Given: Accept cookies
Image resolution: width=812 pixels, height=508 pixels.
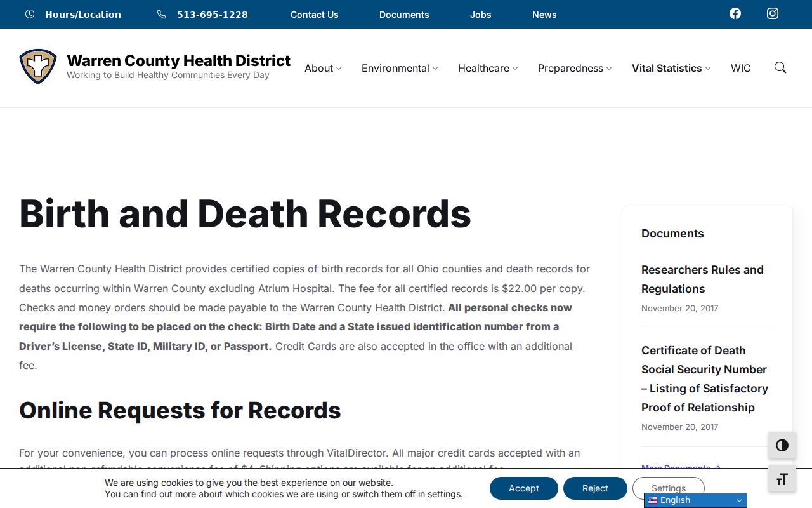Looking at the screenshot, I should pyautogui.click(x=524, y=488).
